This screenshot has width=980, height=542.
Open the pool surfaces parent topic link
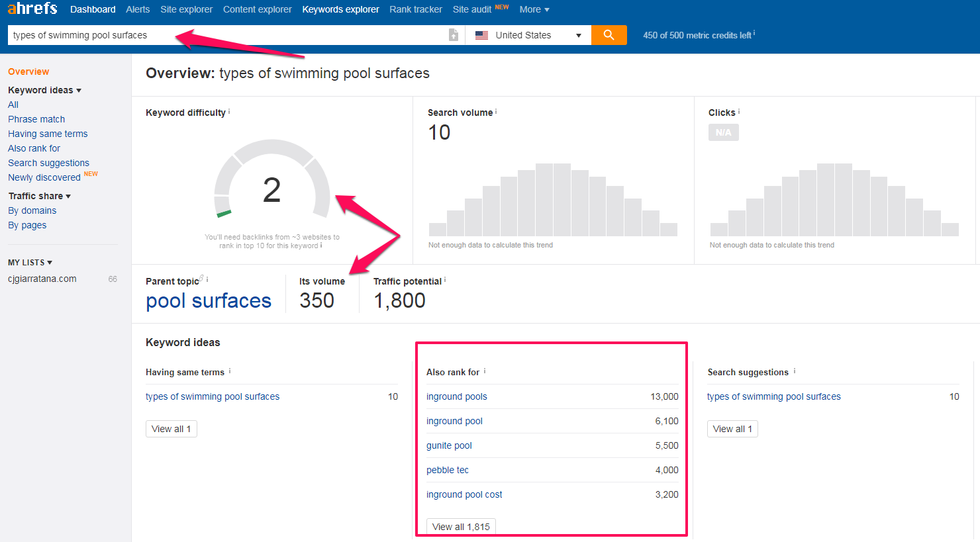209,301
